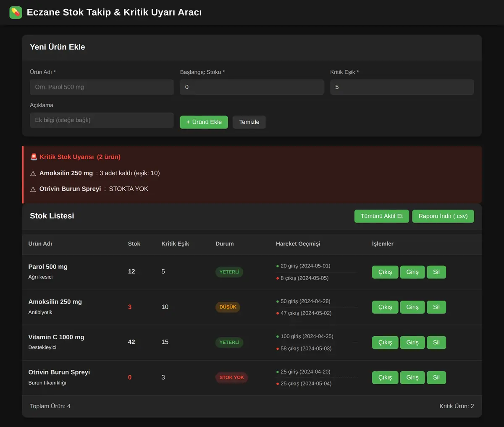
Task: Click Çıkış for Otrivin Burun Spreyi
Action: pyautogui.click(x=385, y=377)
